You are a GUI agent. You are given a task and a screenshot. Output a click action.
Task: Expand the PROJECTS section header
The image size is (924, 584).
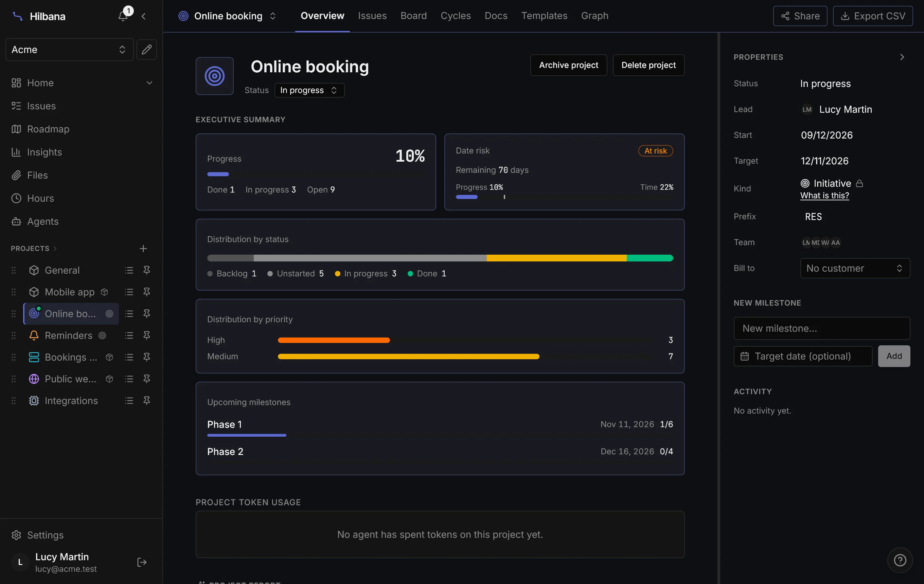click(34, 249)
